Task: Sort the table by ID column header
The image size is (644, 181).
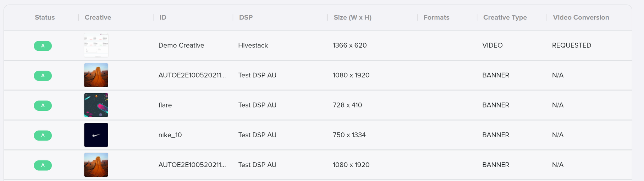Action: pos(163,17)
